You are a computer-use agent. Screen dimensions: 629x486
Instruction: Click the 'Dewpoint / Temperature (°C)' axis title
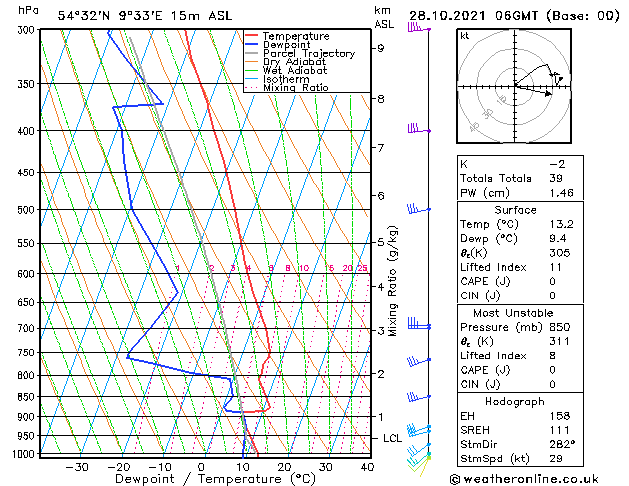point(215,479)
